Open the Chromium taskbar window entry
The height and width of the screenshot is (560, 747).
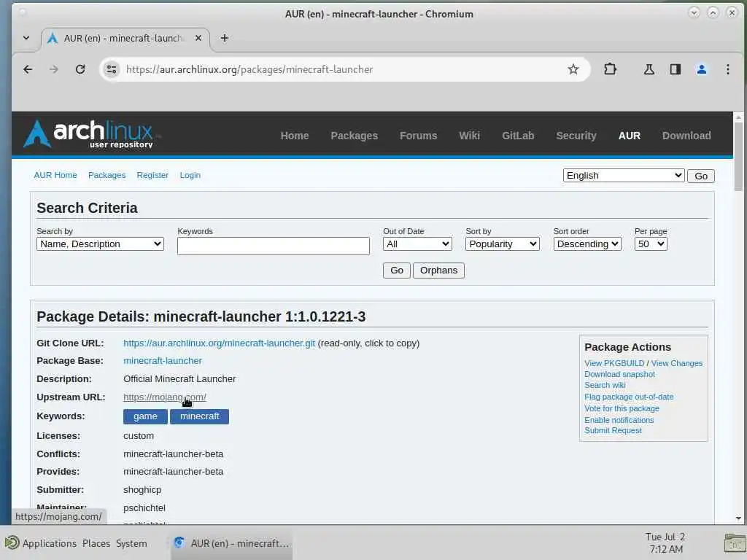232,542
